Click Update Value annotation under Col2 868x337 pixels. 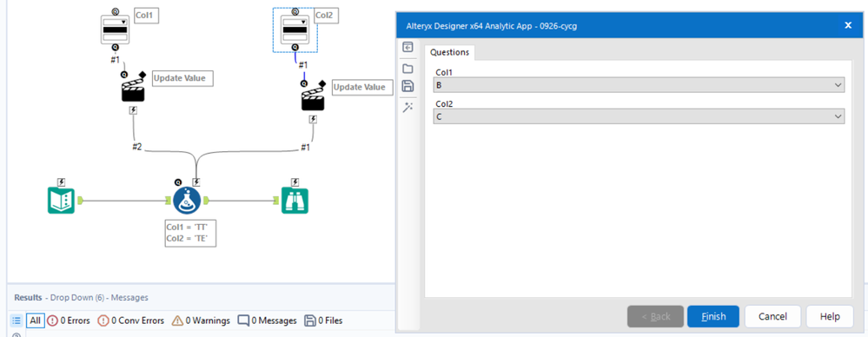click(x=362, y=87)
